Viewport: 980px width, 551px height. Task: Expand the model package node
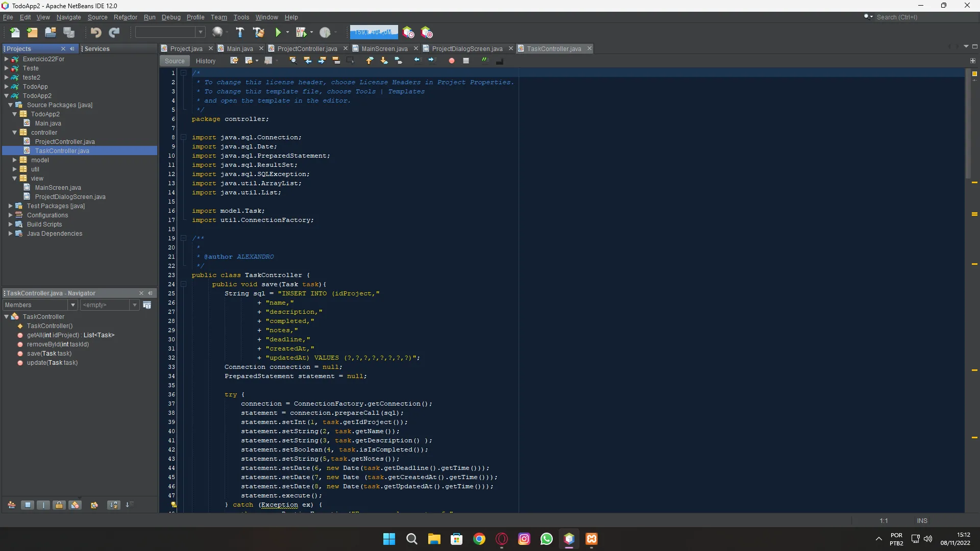click(14, 160)
